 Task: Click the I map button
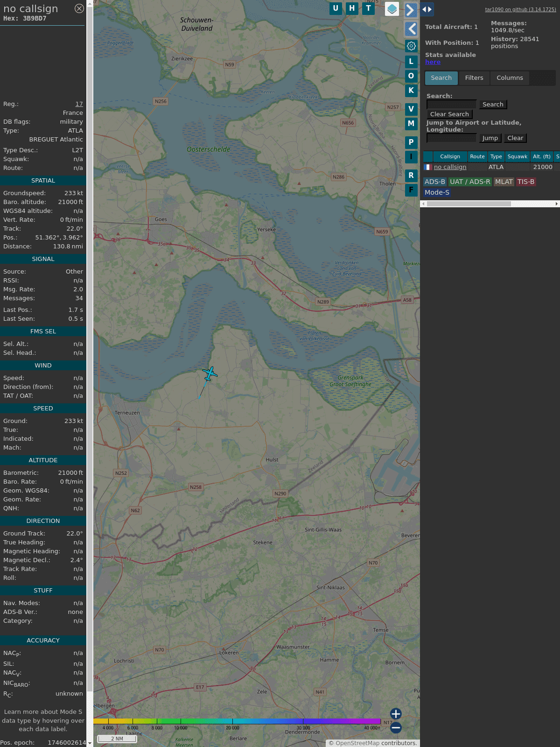point(411,157)
